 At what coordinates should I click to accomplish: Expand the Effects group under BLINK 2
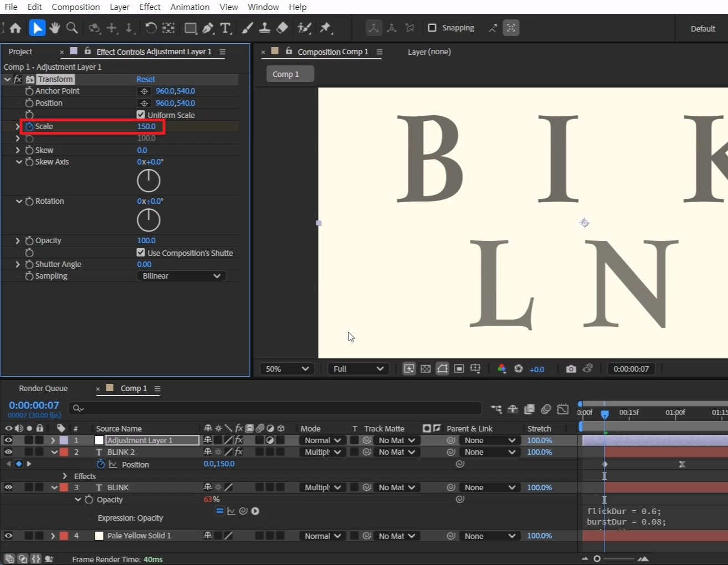pos(65,476)
